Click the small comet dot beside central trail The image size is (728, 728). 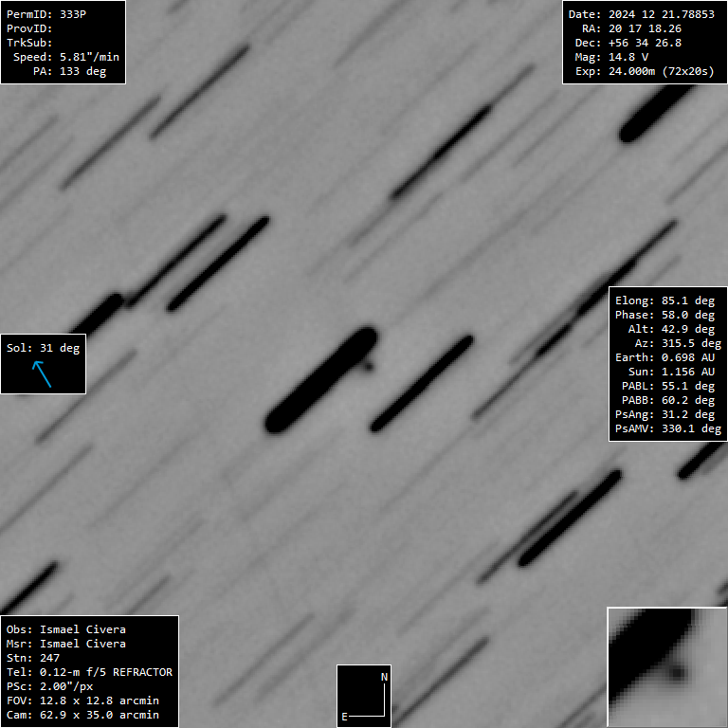point(368,366)
